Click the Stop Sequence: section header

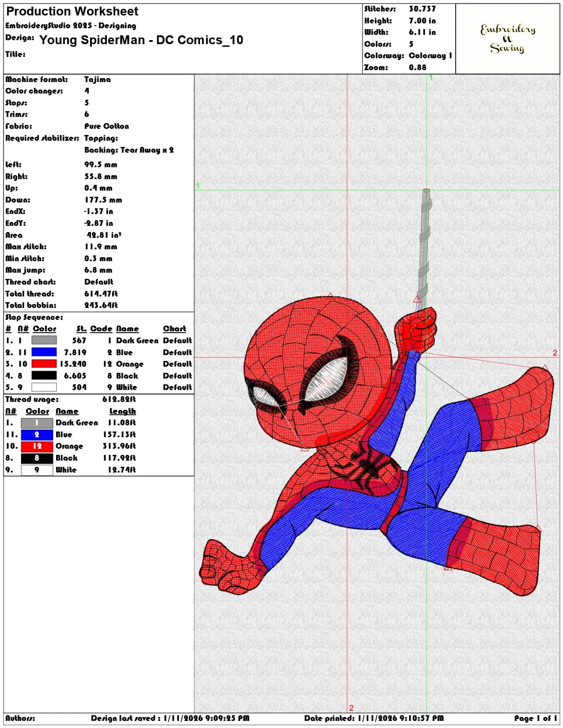coord(34,318)
